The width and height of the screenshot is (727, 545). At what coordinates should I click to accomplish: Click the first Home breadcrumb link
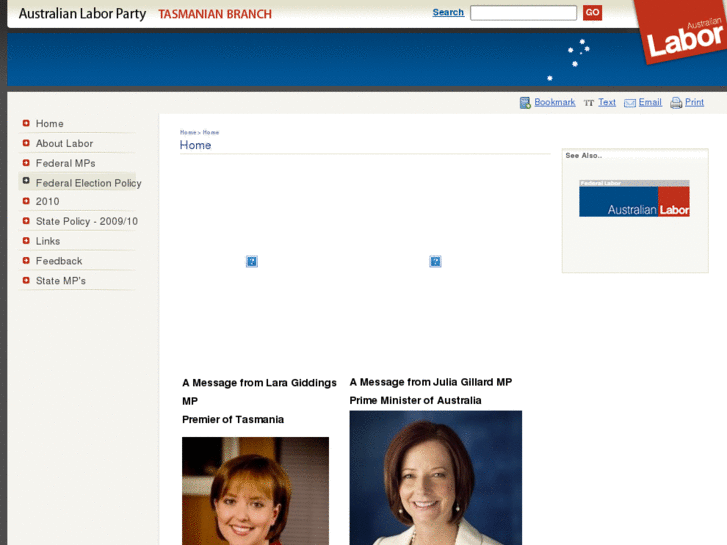(x=188, y=133)
